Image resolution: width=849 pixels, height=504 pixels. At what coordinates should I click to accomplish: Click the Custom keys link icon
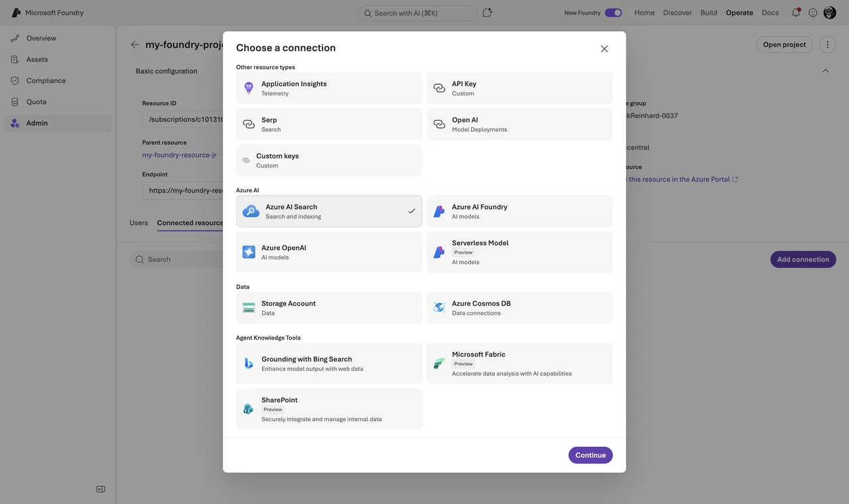[x=246, y=160]
